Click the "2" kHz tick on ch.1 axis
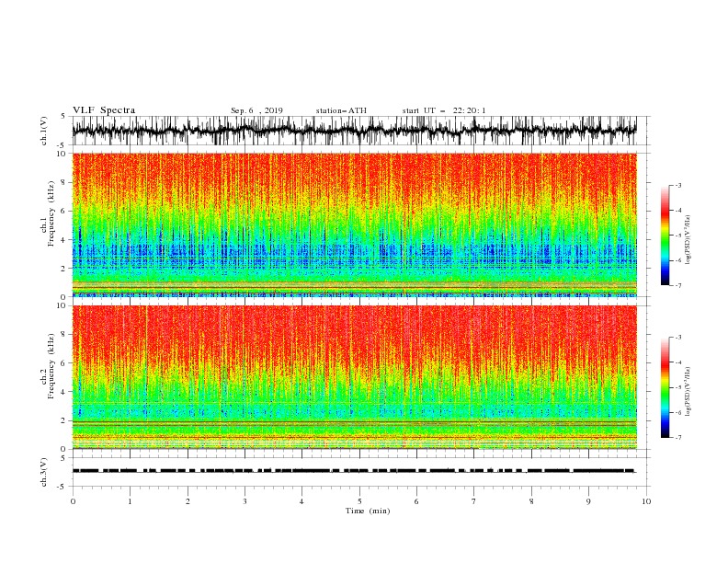Screen dimensions: 728x563 pos(63,269)
